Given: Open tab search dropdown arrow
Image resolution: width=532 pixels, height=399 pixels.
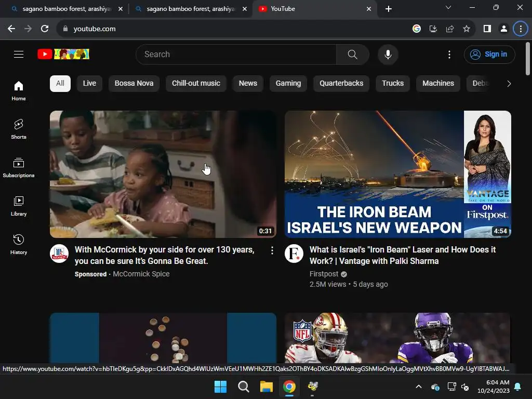Looking at the screenshot, I should point(448,7).
